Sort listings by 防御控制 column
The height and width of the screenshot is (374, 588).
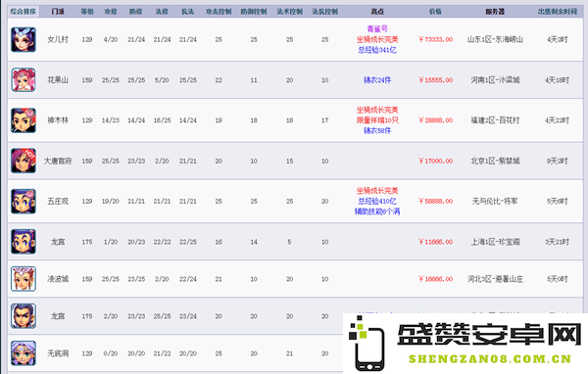[254, 12]
